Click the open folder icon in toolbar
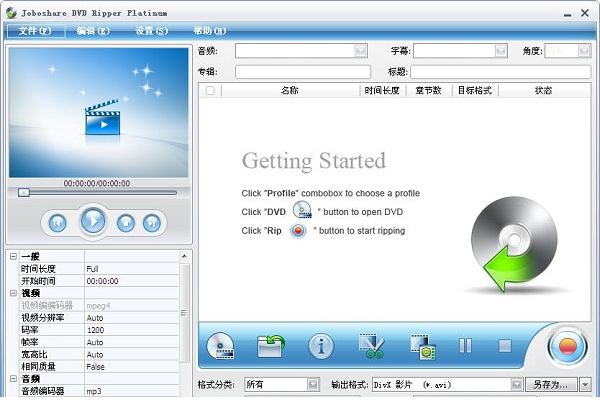 click(x=271, y=346)
